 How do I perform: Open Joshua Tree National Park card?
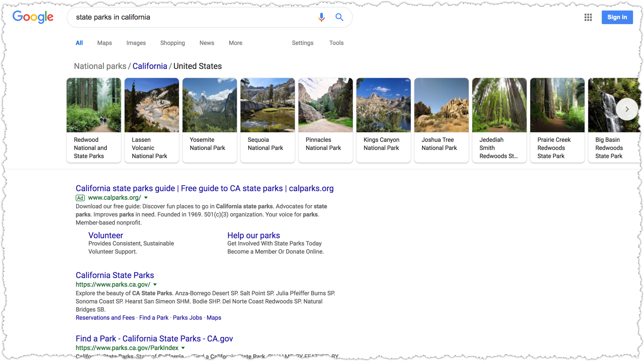pyautogui.click(x=442, y=120)
